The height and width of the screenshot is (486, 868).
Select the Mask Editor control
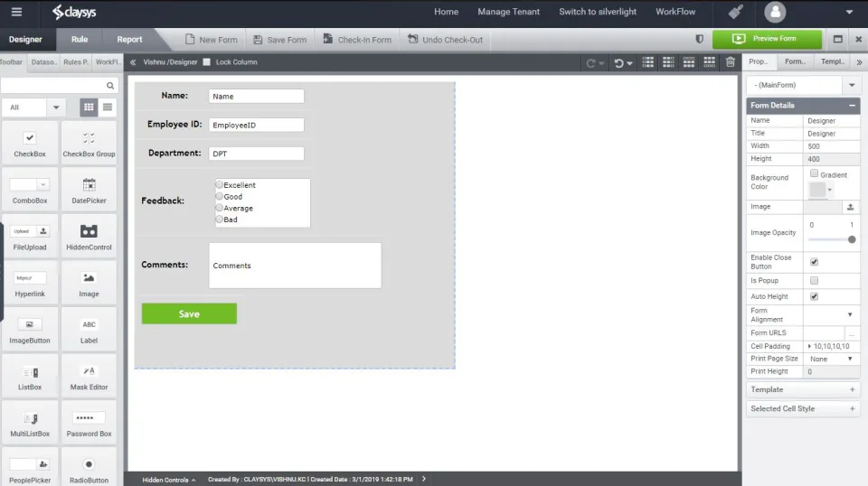(x=90, y=377)
